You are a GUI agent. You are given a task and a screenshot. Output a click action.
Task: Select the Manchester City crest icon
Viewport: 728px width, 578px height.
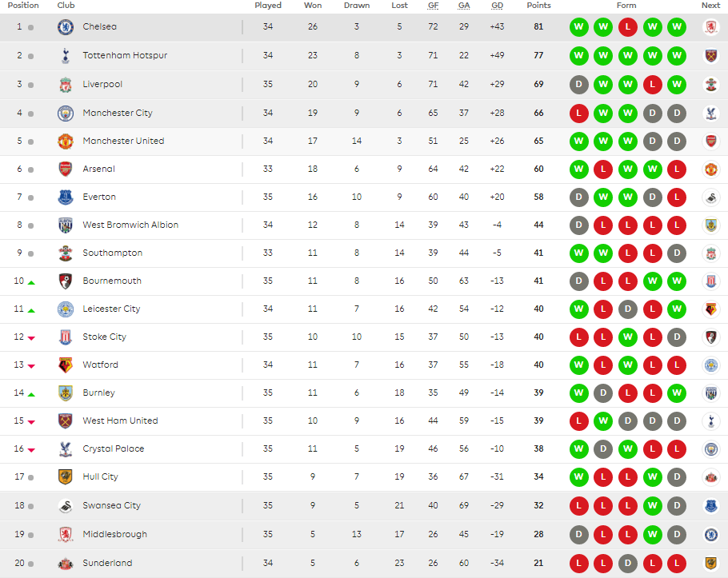pyautogui.click(x=66, y=114)
